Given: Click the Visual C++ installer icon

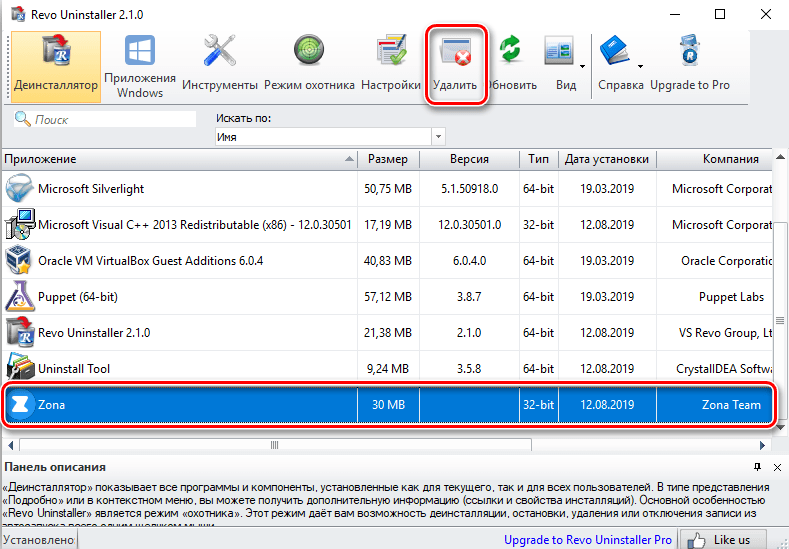Looking at the screenshot, I should pyautogui.click(x=20, y=224).
